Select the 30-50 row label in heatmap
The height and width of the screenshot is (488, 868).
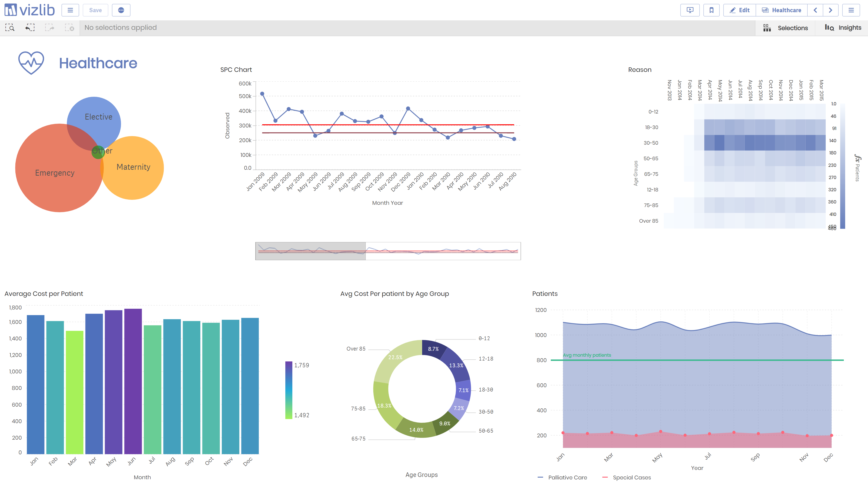pos(651,143)
